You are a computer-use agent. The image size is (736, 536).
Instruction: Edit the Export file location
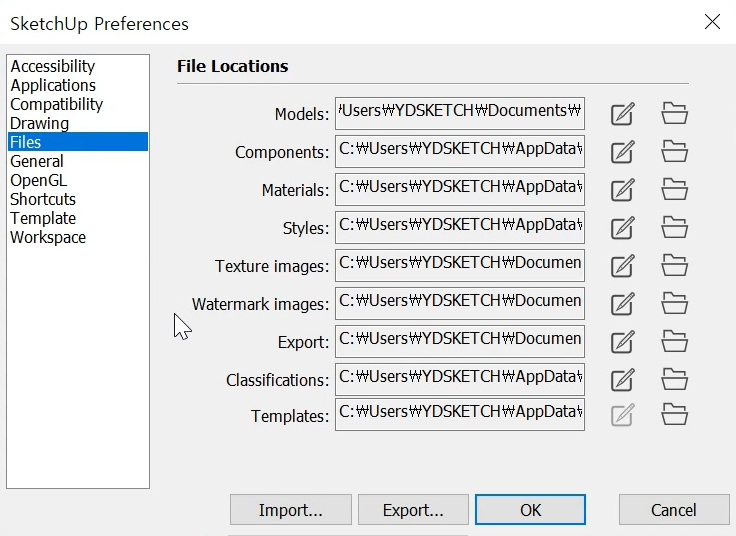(x=622, y=342)
